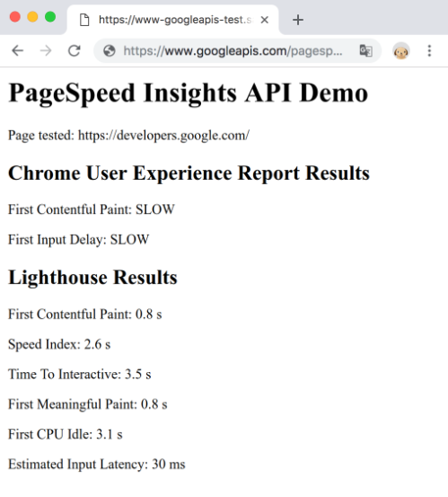Go back with the browser back arrow
Viewport: 448px width, 497px height.
coord(18,50)
